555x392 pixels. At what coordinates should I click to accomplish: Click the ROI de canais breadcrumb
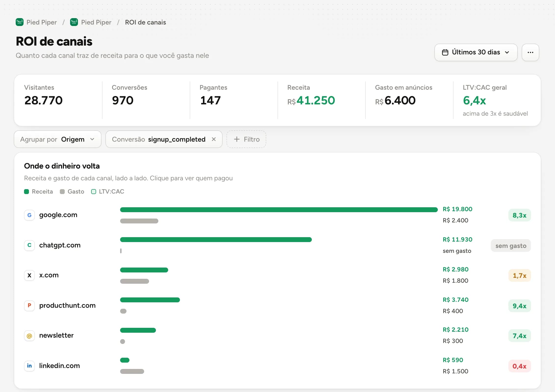point(145,22)
